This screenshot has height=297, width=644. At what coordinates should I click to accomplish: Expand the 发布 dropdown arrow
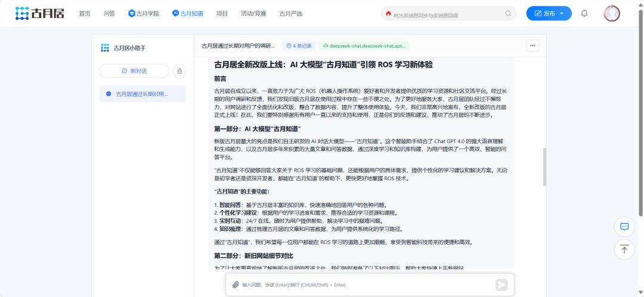(x=562, y=14)
